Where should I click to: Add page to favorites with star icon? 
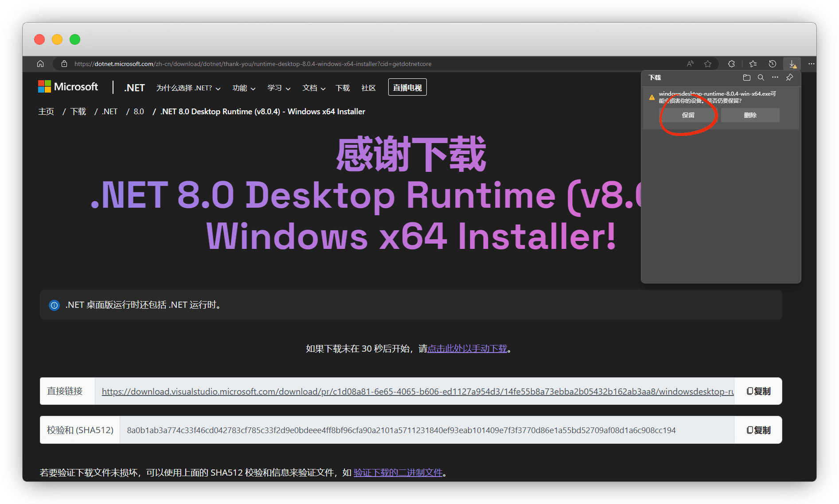(708, 64)
